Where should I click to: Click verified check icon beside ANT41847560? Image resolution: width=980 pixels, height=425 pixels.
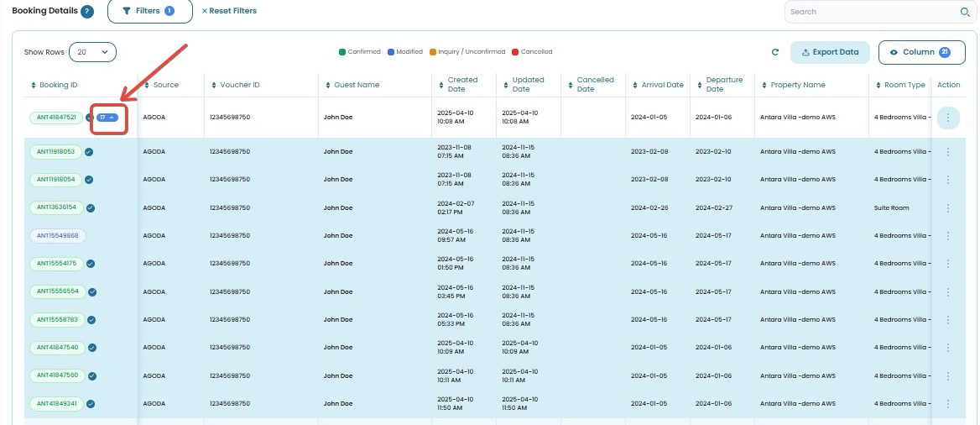92,375
